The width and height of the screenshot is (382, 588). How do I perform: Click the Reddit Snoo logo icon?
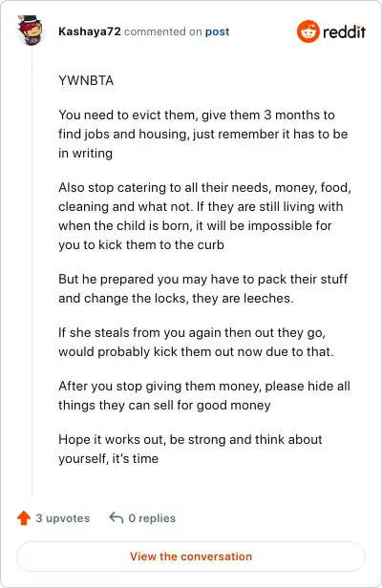[x=308, y=31]
